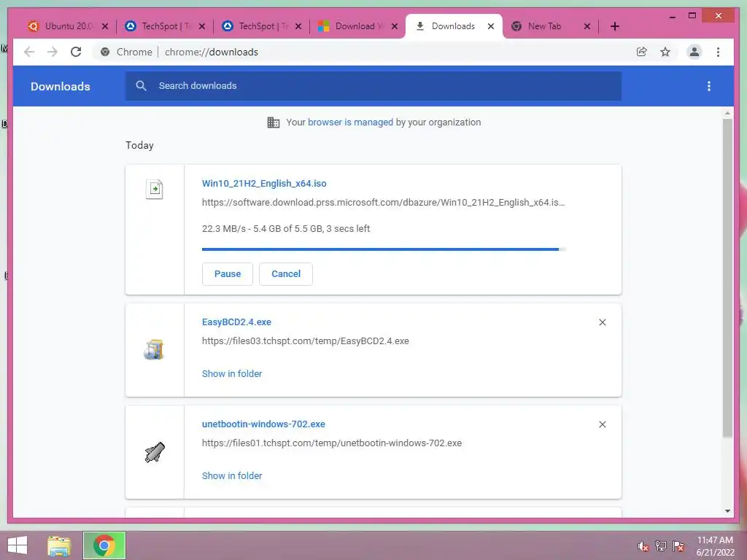747x560 pixels.
Task: Click the taskbar clock showing 11:47 AM
Action: 715,546
